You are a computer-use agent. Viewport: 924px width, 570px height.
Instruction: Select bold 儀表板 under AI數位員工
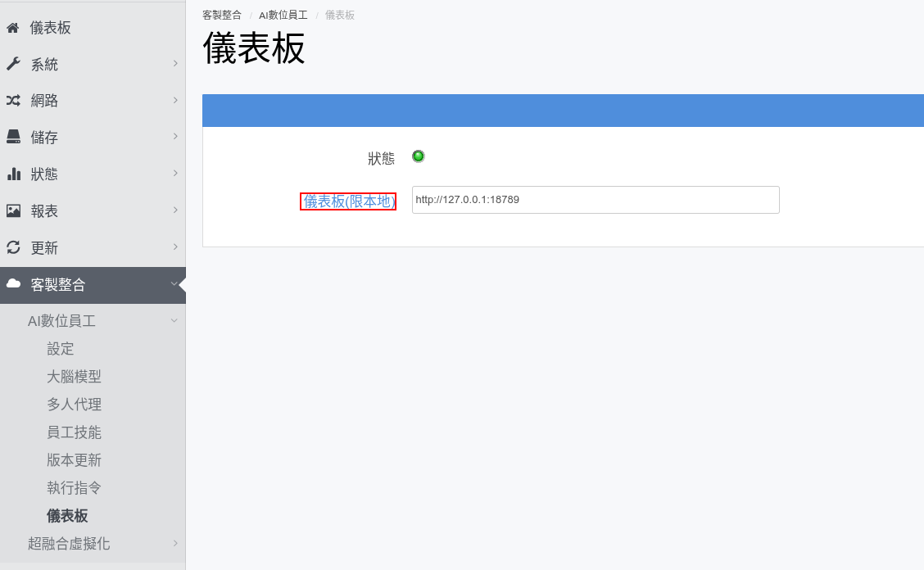(67, 516)
